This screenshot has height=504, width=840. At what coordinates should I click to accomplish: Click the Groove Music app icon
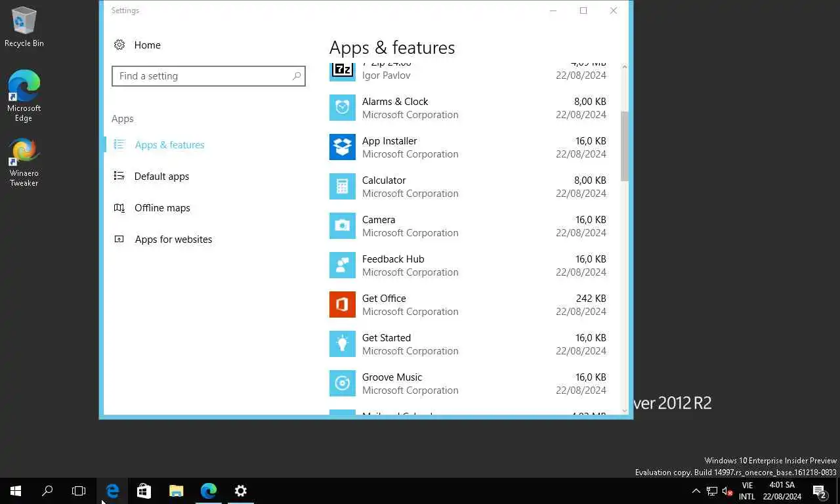coord(343,383)
